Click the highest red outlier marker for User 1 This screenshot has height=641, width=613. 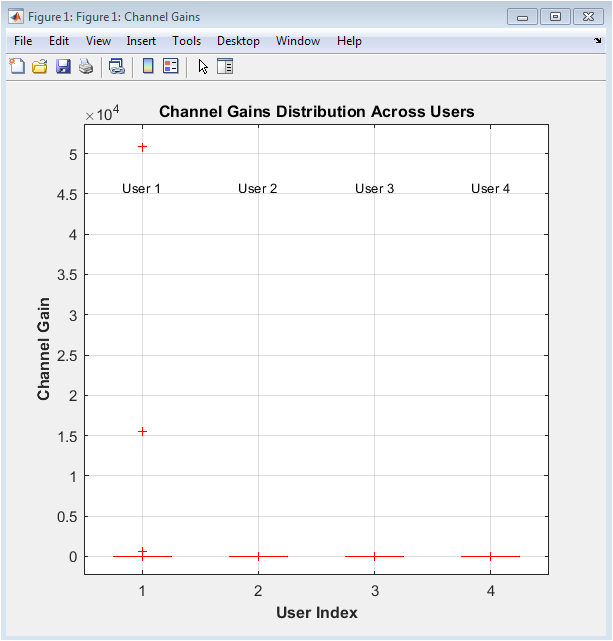point(142,147)
